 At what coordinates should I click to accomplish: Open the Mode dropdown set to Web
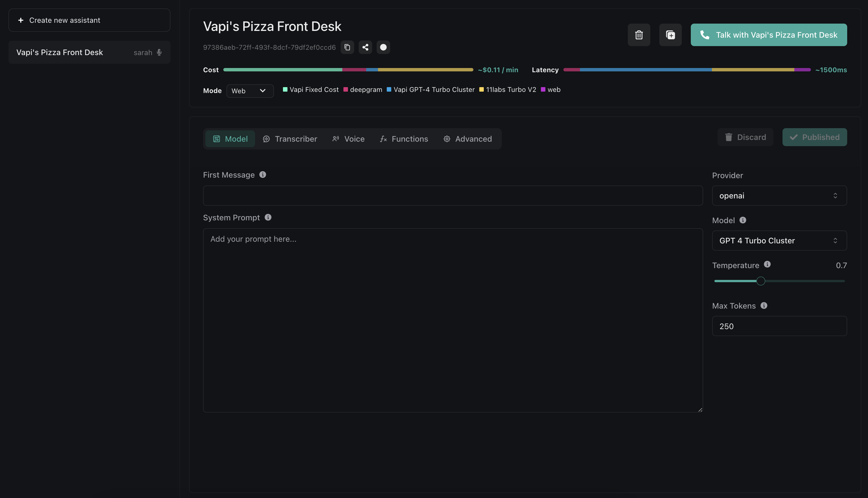tap(249, 91)
